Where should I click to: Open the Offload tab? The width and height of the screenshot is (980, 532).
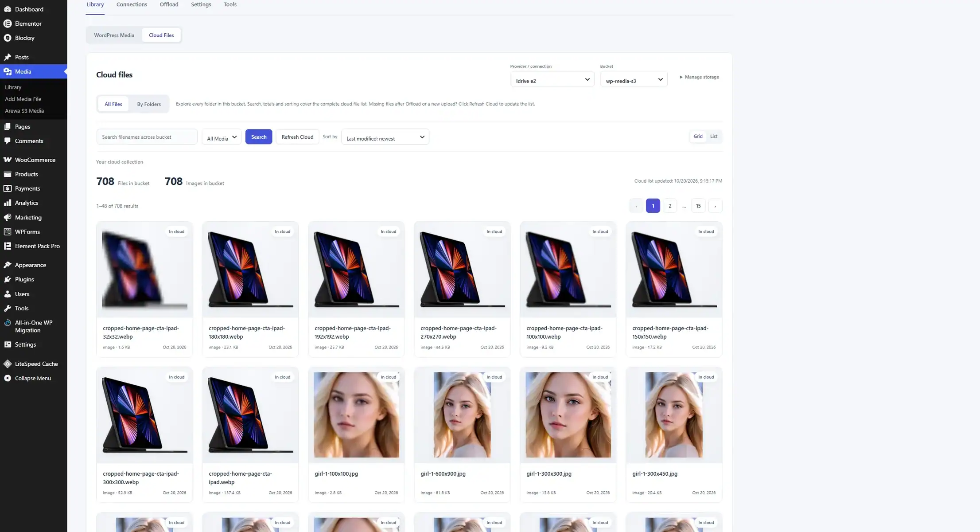tap(169, 4)
